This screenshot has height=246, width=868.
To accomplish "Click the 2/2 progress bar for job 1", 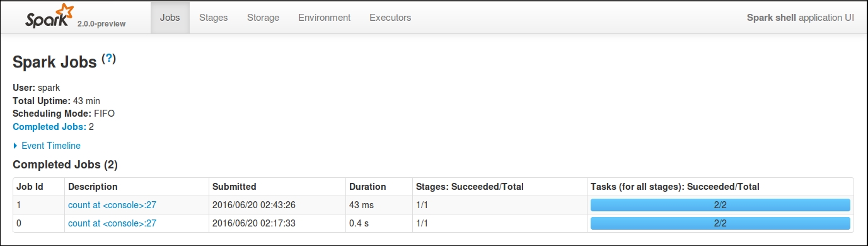I will pyautogui.click(x=720, y=205).
